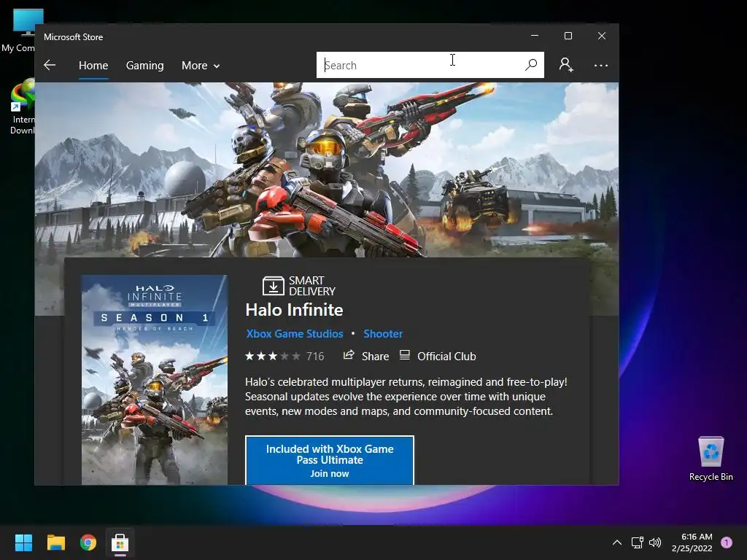
Task: Click the Official Club icon
Action: coord(404,355)
